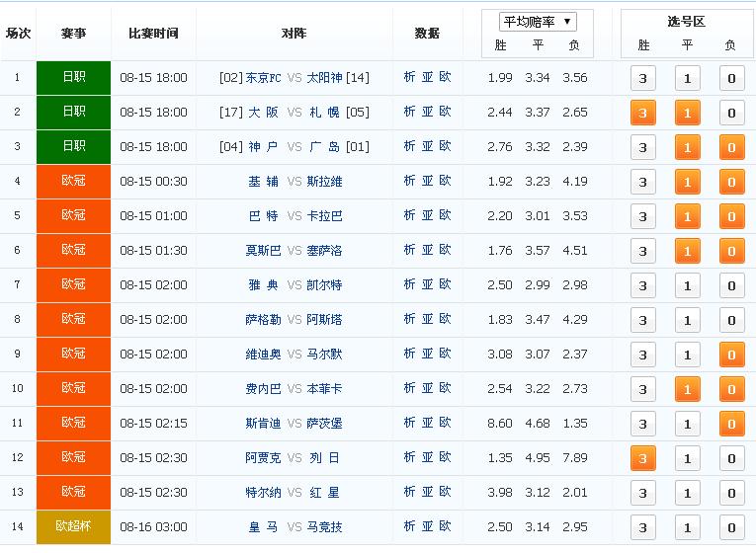Click the 欧超杯 league label in row 14
The width and height of the screenshot is (756, 553).
click(x=74, y=527)
